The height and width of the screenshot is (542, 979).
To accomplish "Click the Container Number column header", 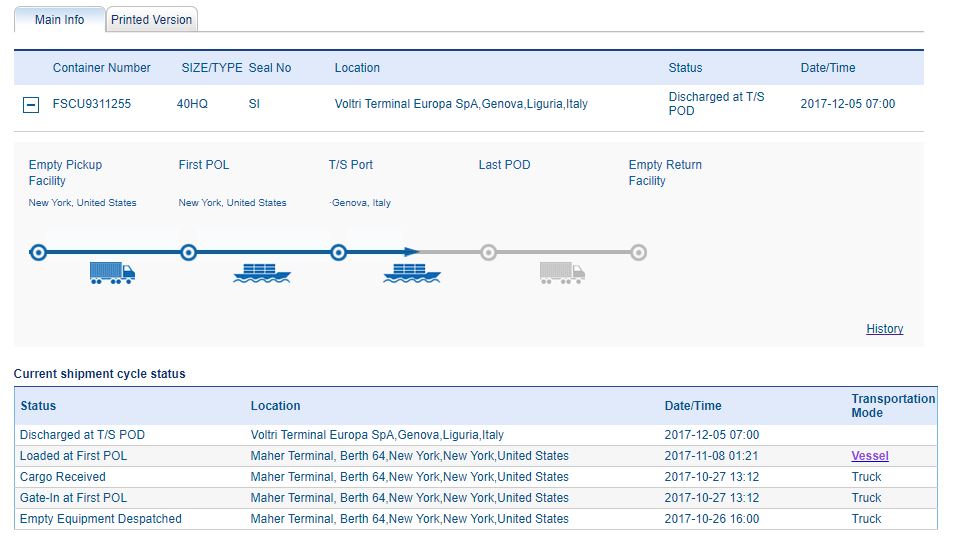I will click(102, 68).
